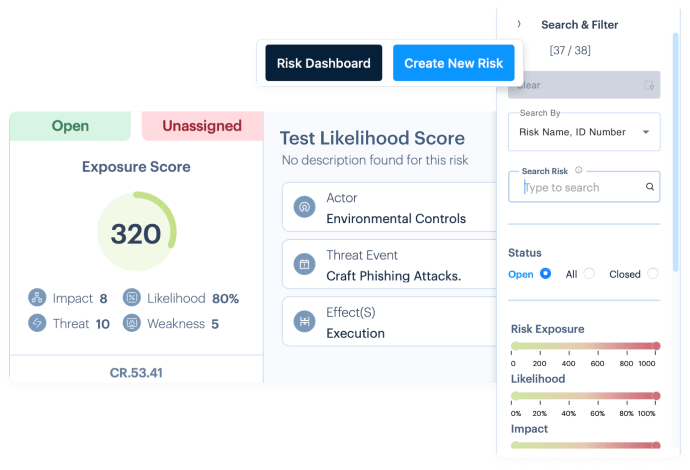Select the Closed status radio button
The height and width of the screenshot is (470, 690).
[x=653, y=274]
